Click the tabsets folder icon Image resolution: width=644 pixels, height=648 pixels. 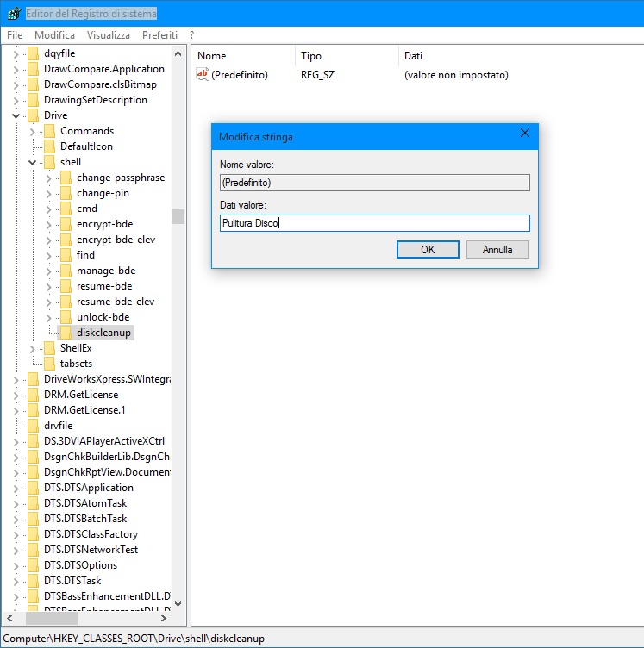coord(49,364)
